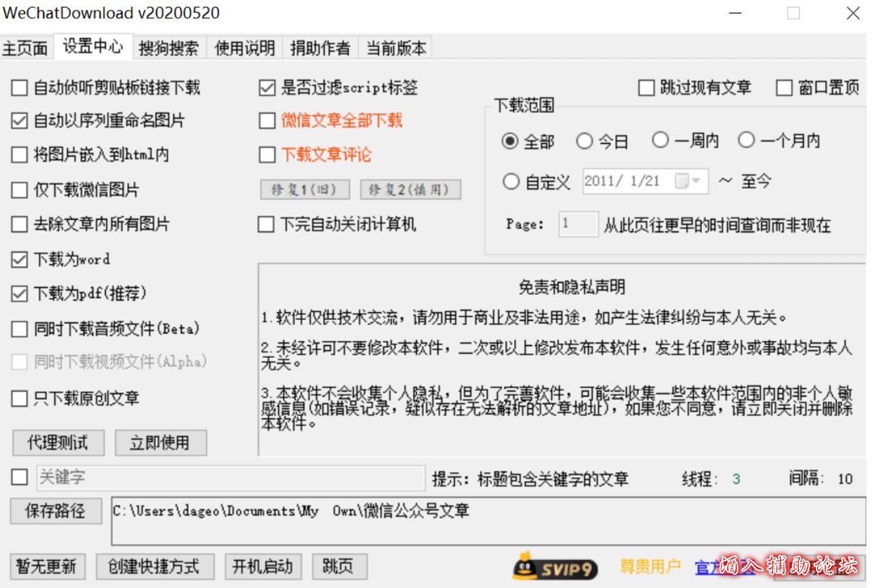Screen dimensions: 872x588
Task: Run 代理测试 button
Action: pyautogui.click(x=58, y=443)
